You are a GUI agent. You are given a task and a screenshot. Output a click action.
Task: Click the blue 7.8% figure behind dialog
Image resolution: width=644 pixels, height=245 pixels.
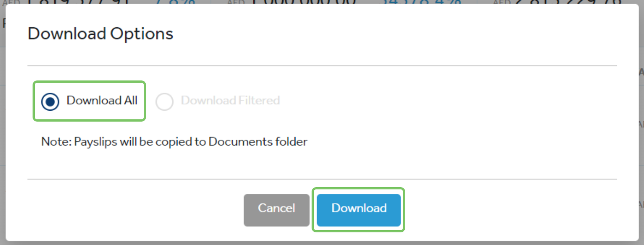(175, 2)
